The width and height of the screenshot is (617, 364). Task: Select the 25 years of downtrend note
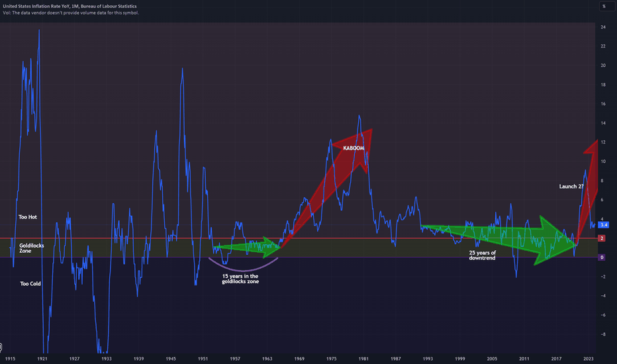click(482, 255)
